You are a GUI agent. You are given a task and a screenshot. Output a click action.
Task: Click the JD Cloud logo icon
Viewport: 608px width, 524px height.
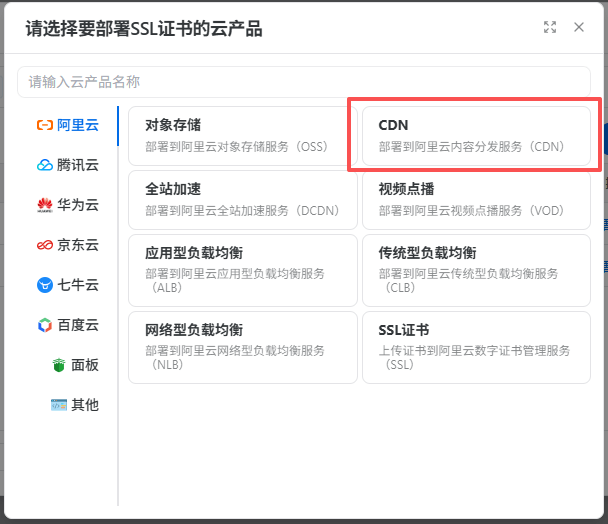click(x=44, y=245)
